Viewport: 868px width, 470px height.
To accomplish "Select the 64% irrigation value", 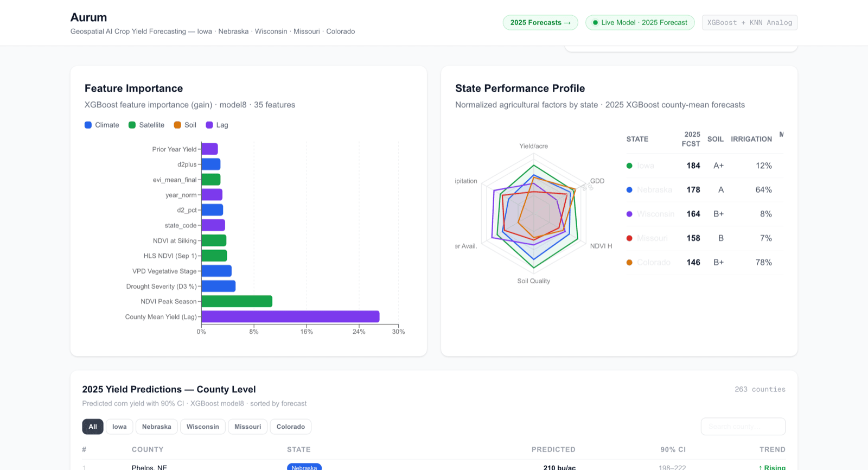I will click(764, 190).
